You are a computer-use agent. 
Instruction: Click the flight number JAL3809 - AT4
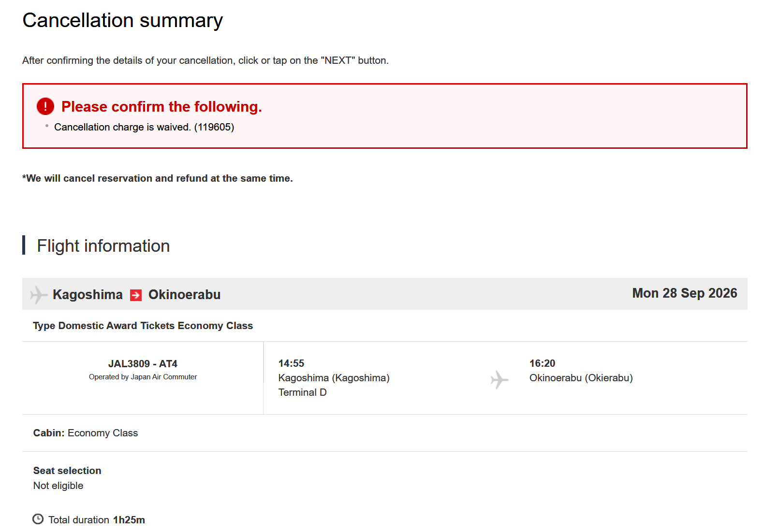pos(143,364)
